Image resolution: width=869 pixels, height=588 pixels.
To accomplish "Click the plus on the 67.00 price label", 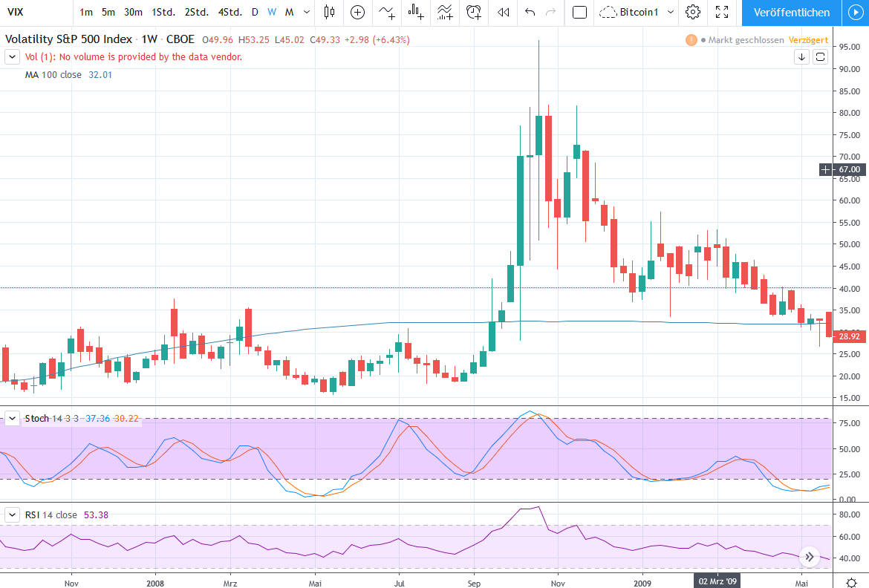I will (x=825, y=169).
